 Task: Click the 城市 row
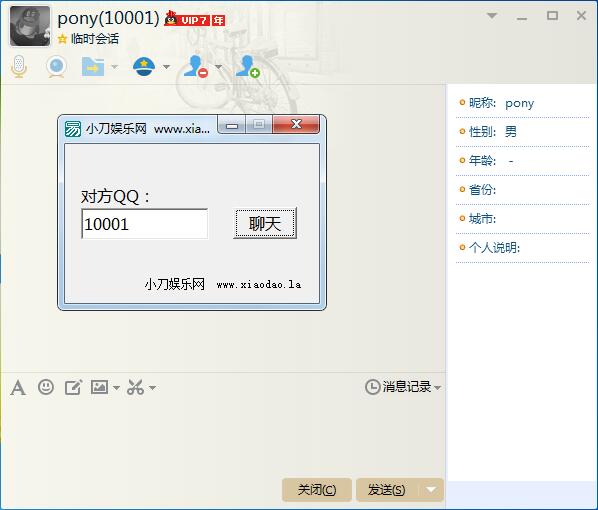click(522, 219)
